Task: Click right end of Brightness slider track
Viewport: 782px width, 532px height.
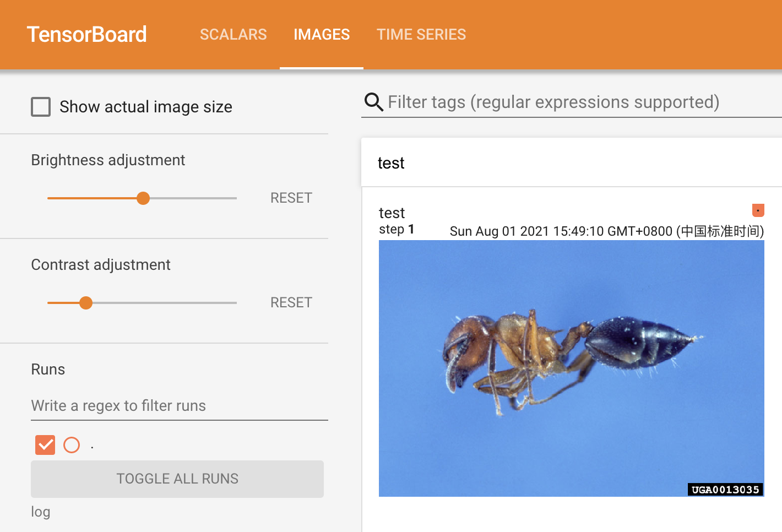Action: point(235,198)
